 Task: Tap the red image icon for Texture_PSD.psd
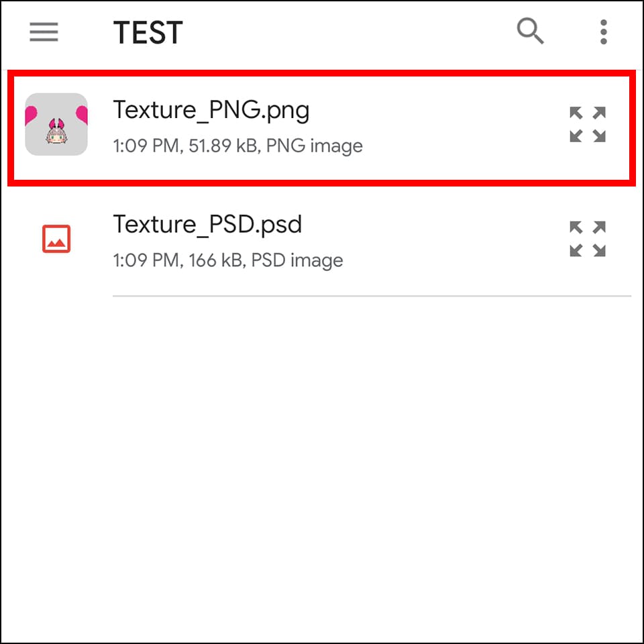pyautogui.click(x=56, y=239)
